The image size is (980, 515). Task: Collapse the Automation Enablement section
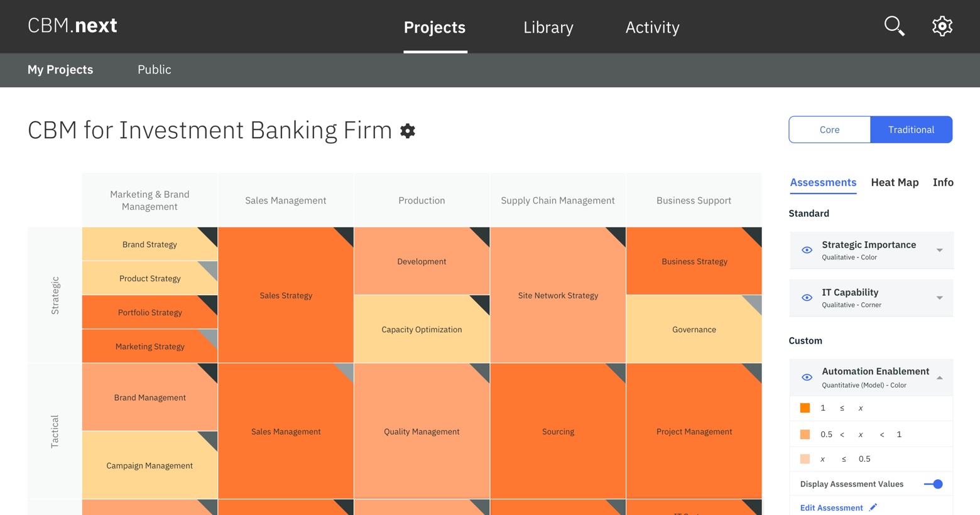tap(940, 377)
